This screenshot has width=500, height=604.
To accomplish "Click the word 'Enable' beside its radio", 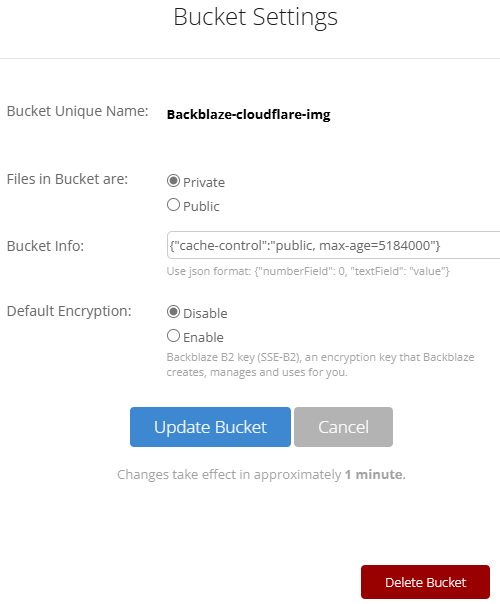I will (x=203, y=337).
